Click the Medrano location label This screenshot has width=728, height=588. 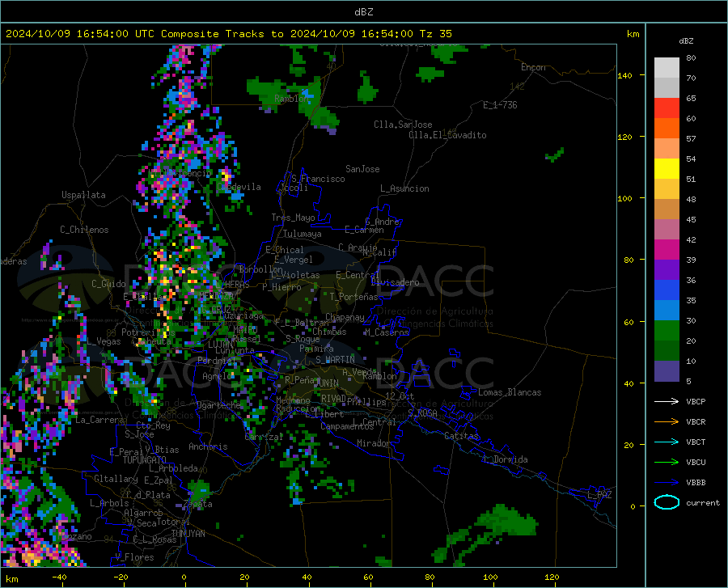coord(293,400)
